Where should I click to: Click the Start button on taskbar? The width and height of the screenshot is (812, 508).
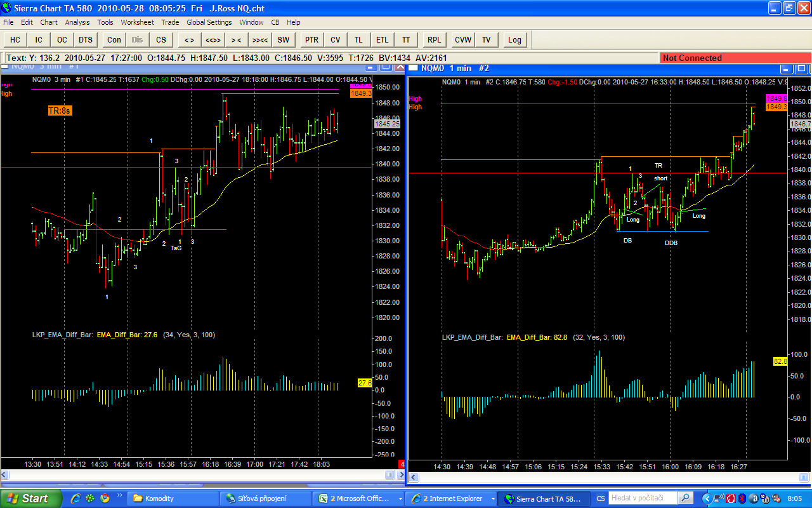click(30, 498)
